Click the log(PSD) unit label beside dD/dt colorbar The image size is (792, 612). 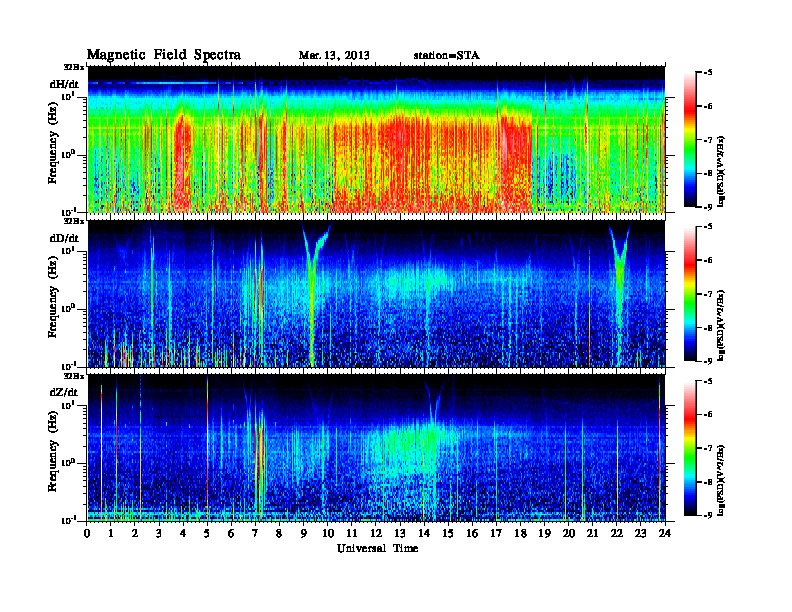(721, 326)
